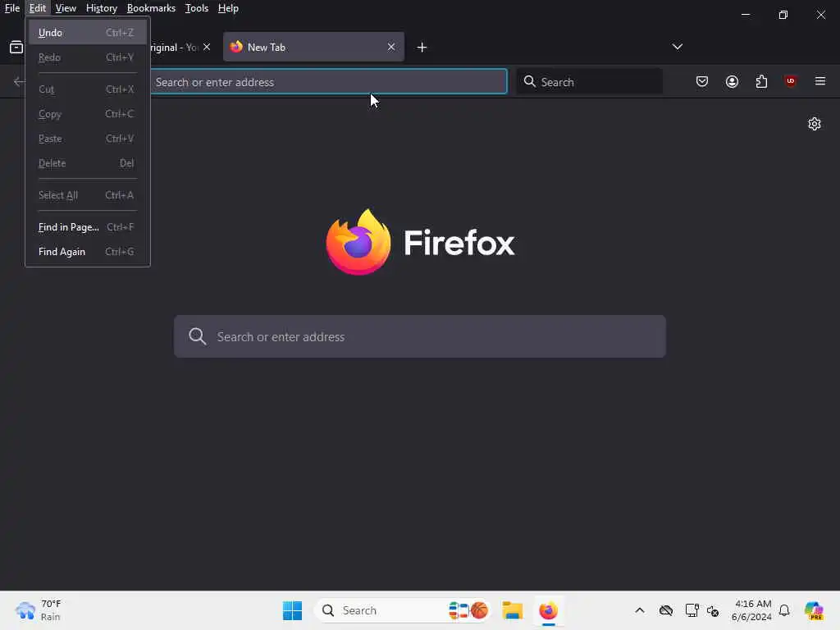840x630 pixels.
Task: Open the Extensions puzzle icon
Action: 761,81
